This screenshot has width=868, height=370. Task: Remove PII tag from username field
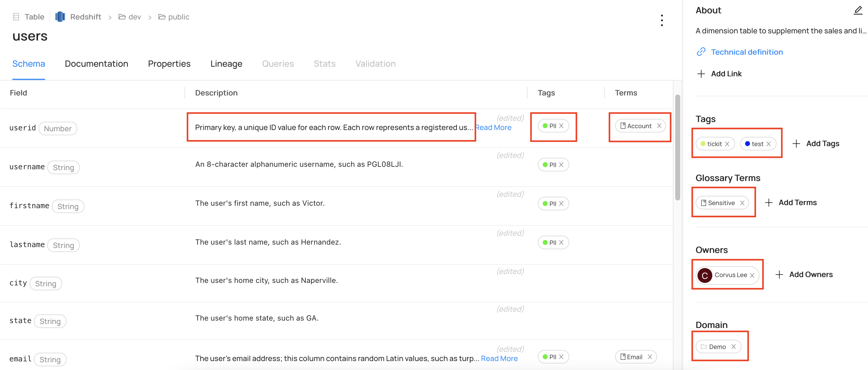[x=561, y=165]
